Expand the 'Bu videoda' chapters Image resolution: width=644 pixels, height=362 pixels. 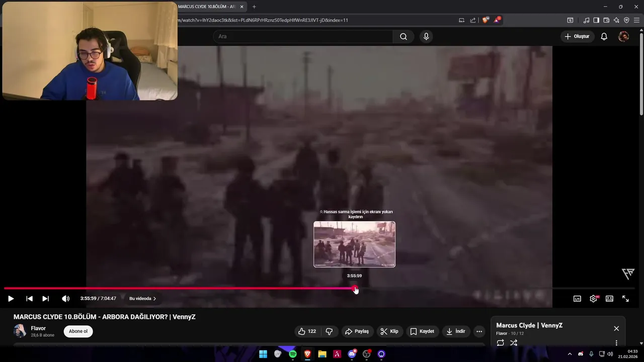[143, 299]
